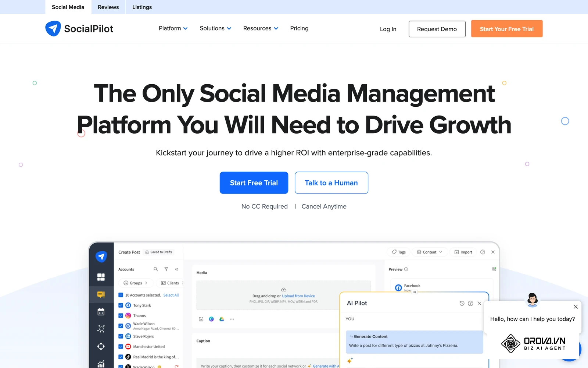Click the Log In link
The width and height of the screenshot is (588, 368).
click(x=388, y=29)
